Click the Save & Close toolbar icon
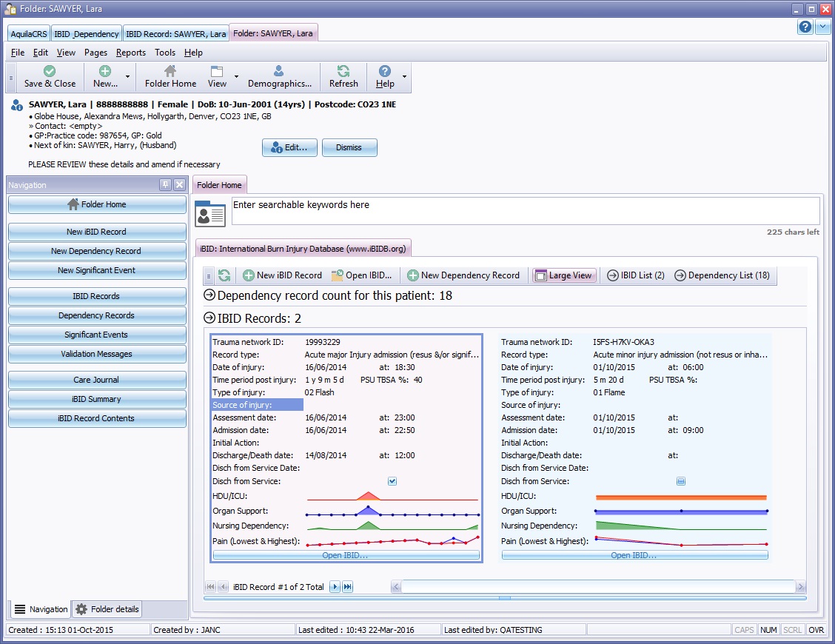 point(50,72)
